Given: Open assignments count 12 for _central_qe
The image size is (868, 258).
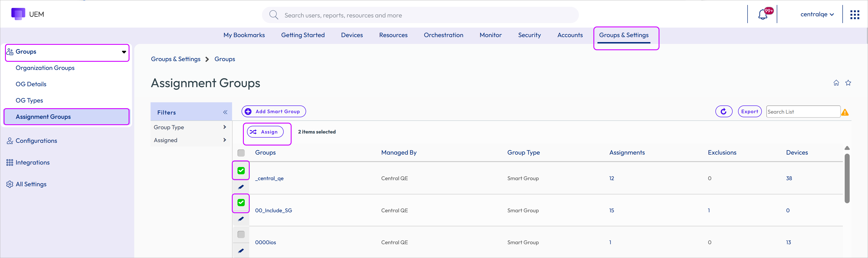Looking at the screenshot, I should (x=611, y=179).
